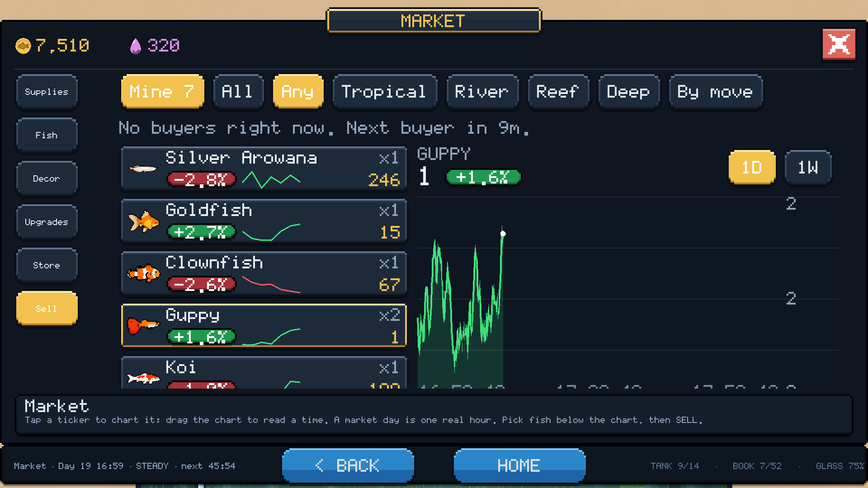Click the BOOK 7/52 status text
This screenshot has width=868, height=488.
(x=757, y=466)
